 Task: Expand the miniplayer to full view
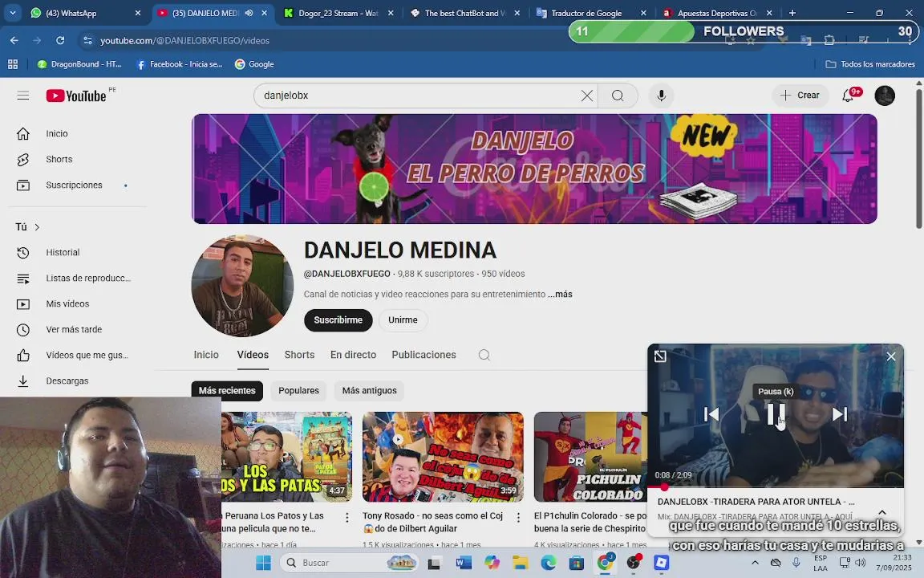[x=660, y=356]
